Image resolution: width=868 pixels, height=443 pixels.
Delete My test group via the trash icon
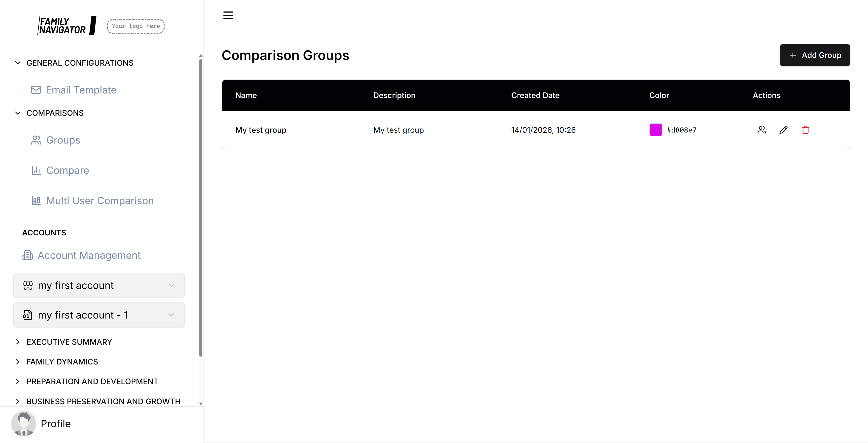click(805, 130)
